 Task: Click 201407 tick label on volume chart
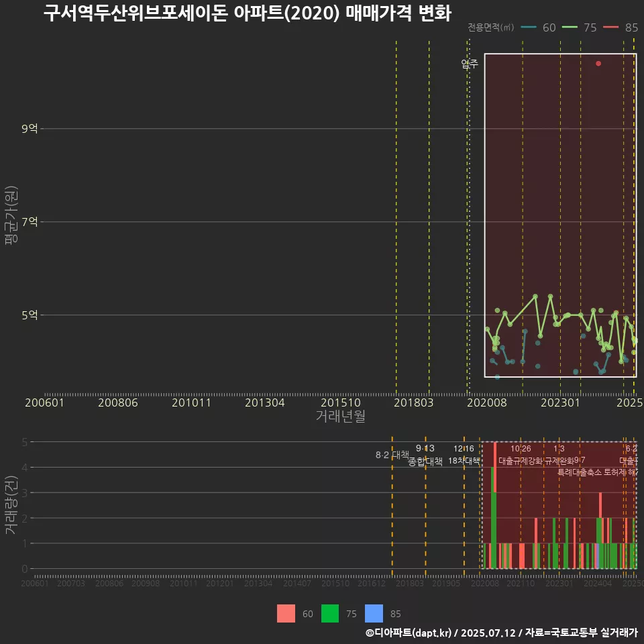297,583
